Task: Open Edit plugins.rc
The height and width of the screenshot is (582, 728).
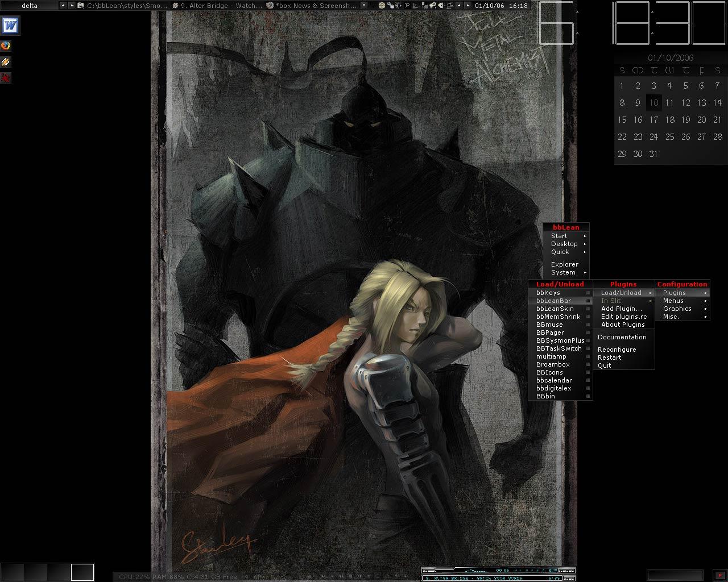Action: pos(624,317)
